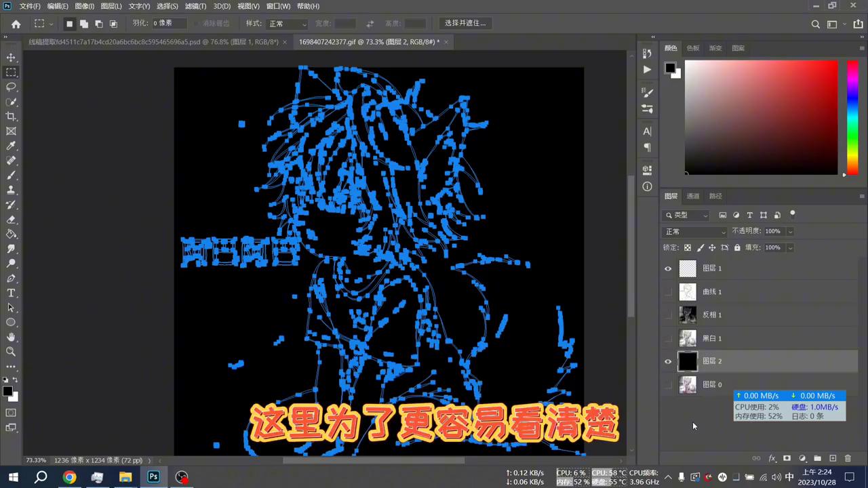The image size is (868, 488).
Task: Select the Move tool
Action: pyautogui.click(x=11, y=58)
